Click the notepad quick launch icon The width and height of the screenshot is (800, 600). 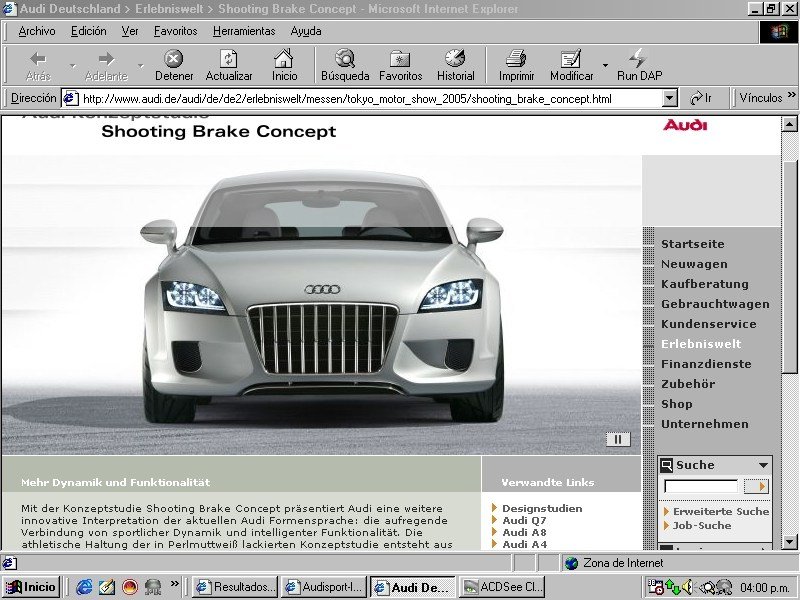tap(107, 587)
